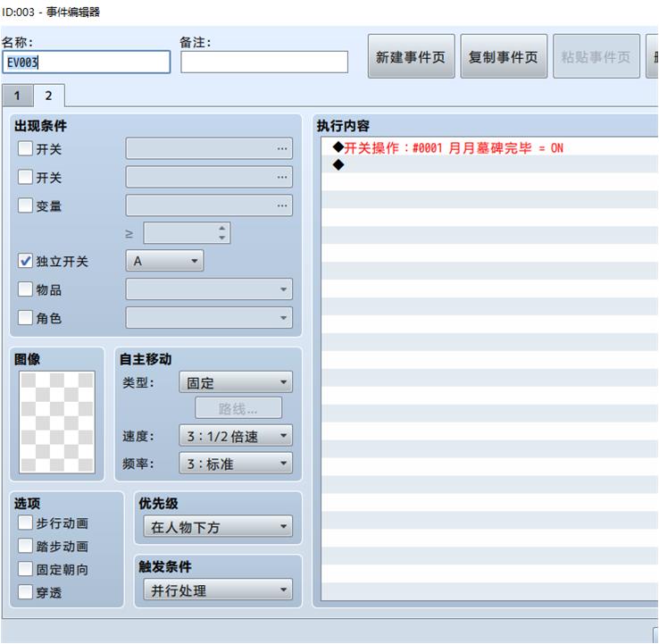Open the 变量 selector ellipsis field

click(209, 205)
